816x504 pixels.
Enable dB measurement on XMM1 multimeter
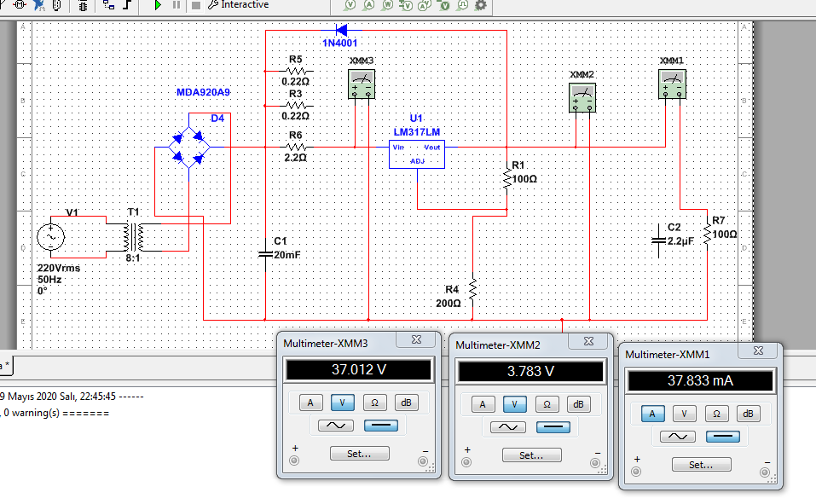748,414
